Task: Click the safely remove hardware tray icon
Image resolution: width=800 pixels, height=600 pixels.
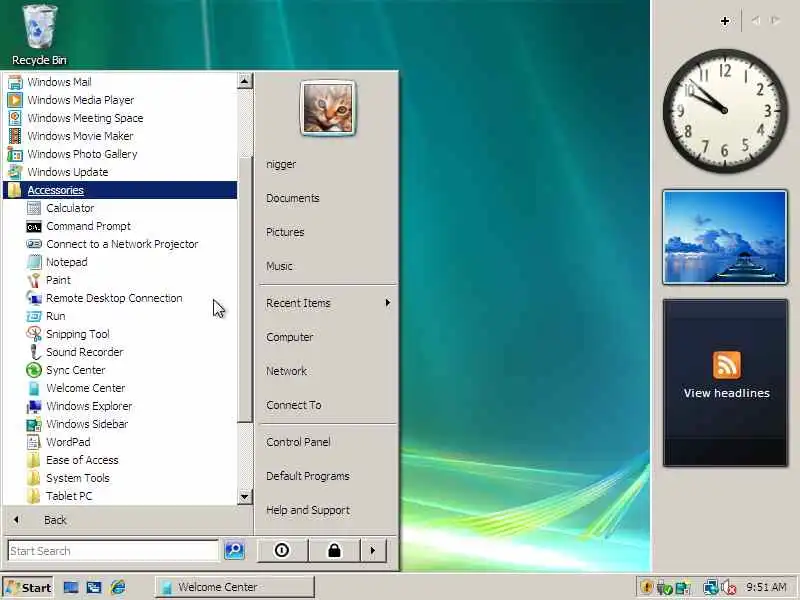Action: click(665, 587)
